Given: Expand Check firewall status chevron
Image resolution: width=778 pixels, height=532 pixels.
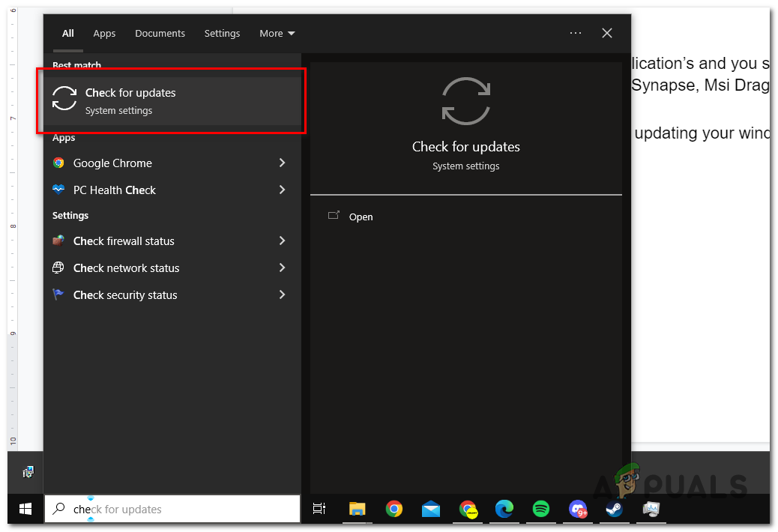Looking at the screenshot, I should tap(283, 241).
